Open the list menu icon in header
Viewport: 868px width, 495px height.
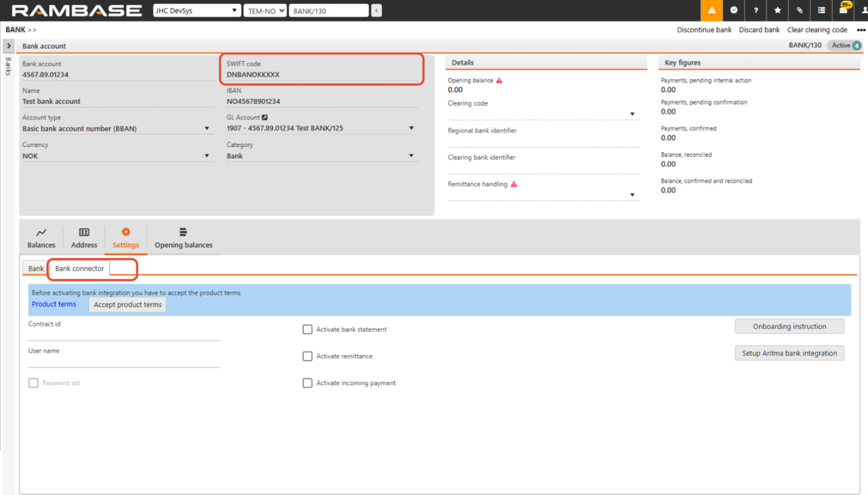pos(821,10)
